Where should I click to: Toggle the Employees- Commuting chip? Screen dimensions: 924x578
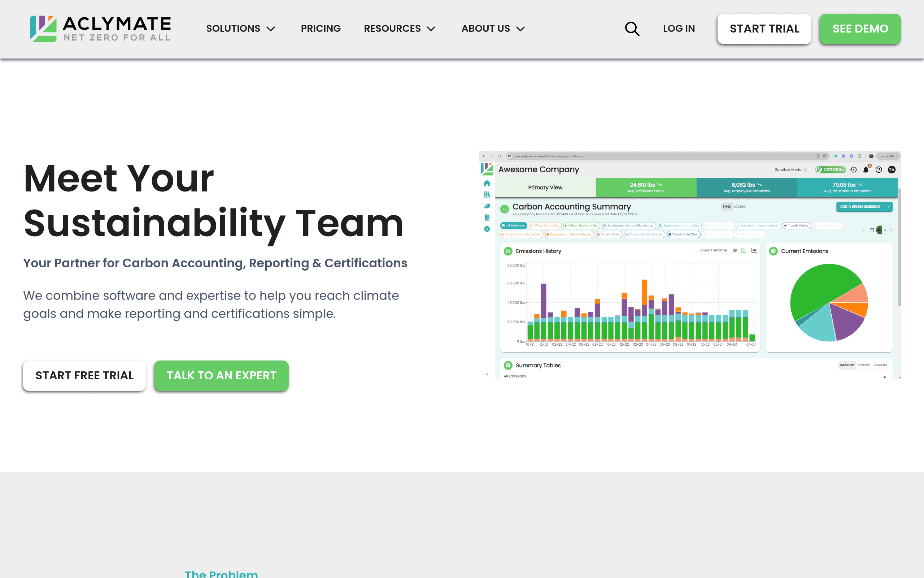point(680,225)
